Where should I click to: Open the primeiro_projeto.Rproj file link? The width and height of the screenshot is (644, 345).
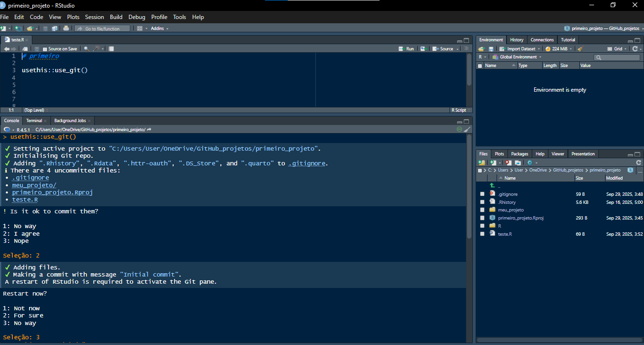point(520,218)
